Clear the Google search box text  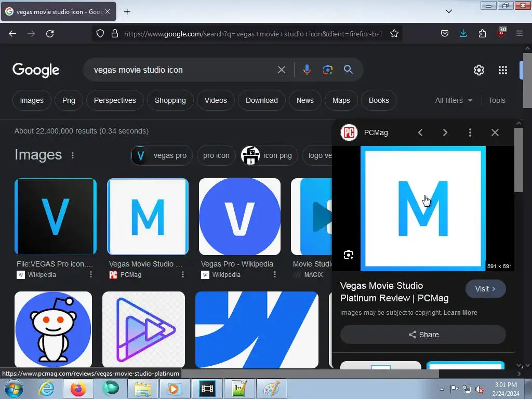281,70
